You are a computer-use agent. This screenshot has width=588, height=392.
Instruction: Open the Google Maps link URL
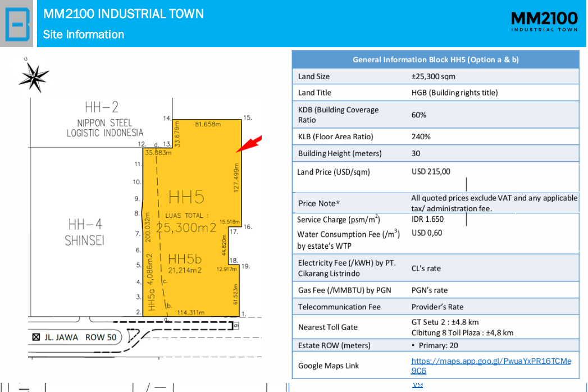pyautogui.click(x=491, y=366)
